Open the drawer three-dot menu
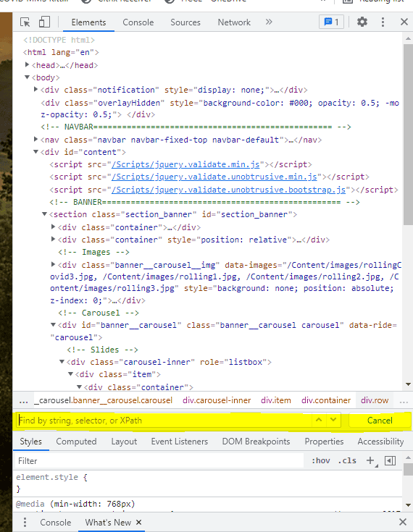The width and height of the screenshot is (413, 532). pyautogui.click(x=25, y=522)
